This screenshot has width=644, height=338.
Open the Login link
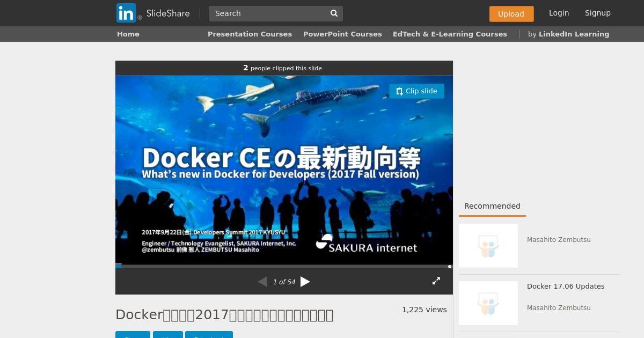[x=559, y=13]
